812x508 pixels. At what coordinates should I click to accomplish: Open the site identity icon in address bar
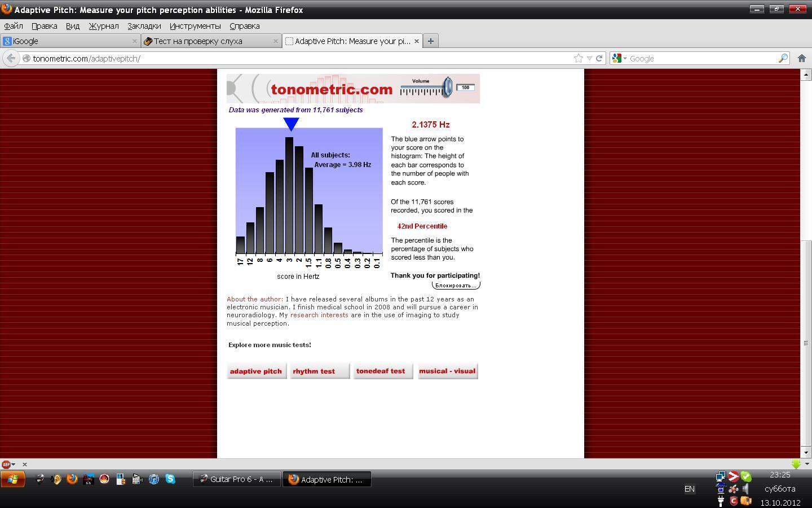point(26,58)
